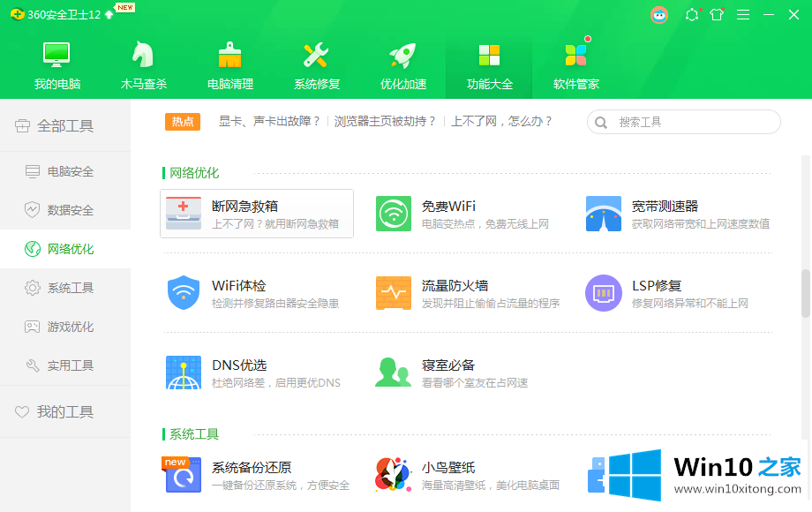
Task: Select 游戏优化 sidebar category
Action: click(x=65, y=327)
